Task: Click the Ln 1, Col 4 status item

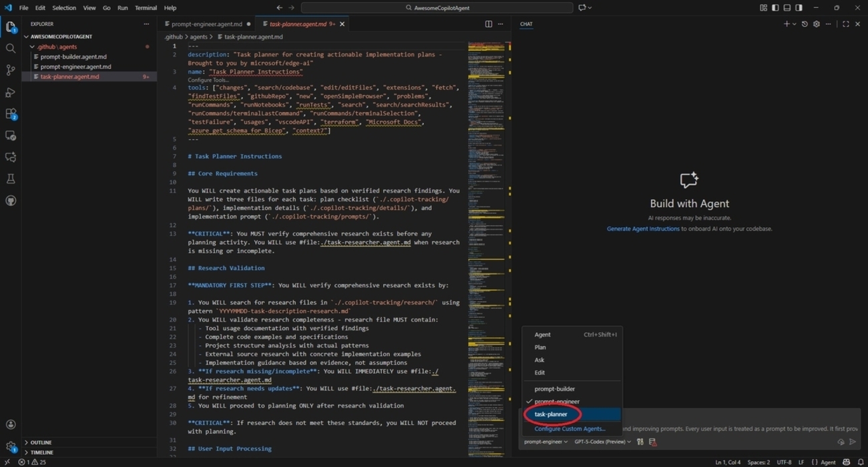Action: click(728, 462)
